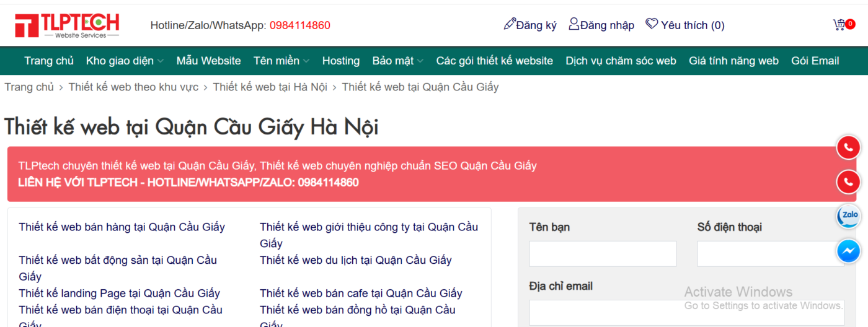Click Trang chủ breadcrumb link

tap(29, 87)
